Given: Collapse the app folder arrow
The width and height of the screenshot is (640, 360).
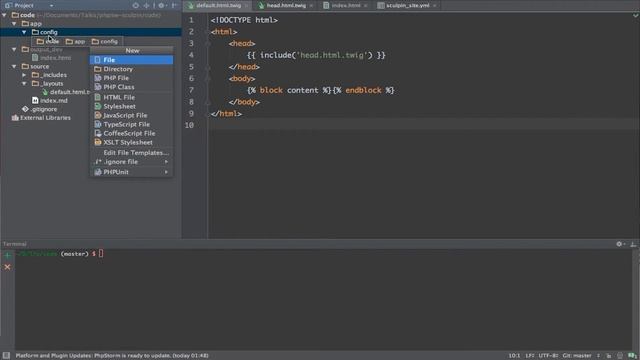Looking at the screenshot, I should [14, 24].
